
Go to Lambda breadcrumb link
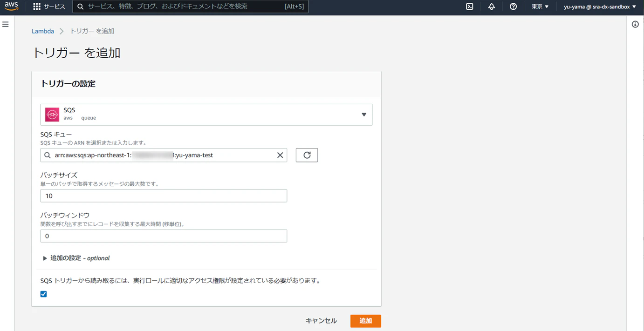43,31
